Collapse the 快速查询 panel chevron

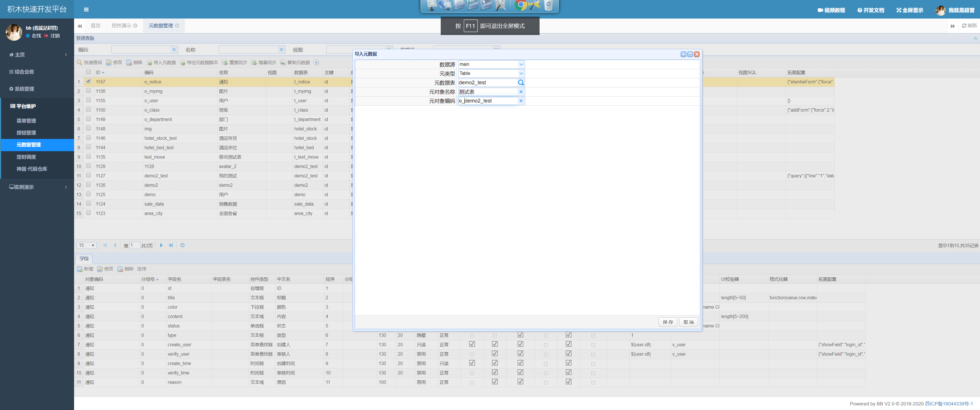[x=975, y=38]
